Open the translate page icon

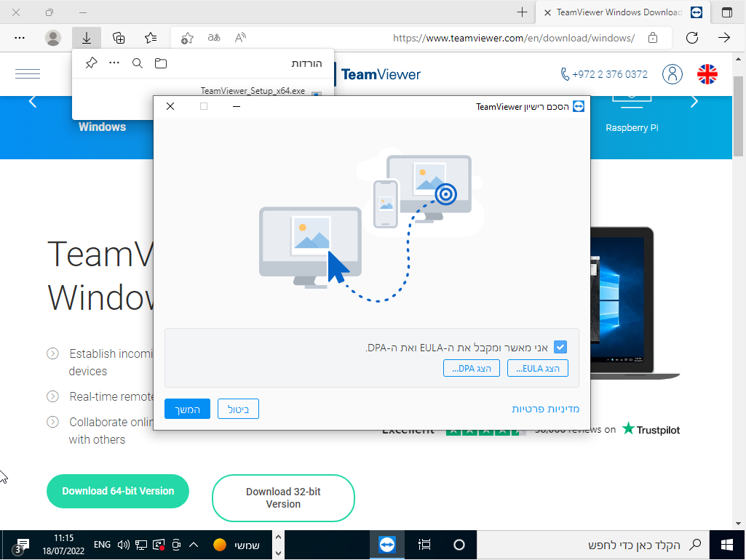[x=214, y=38]
